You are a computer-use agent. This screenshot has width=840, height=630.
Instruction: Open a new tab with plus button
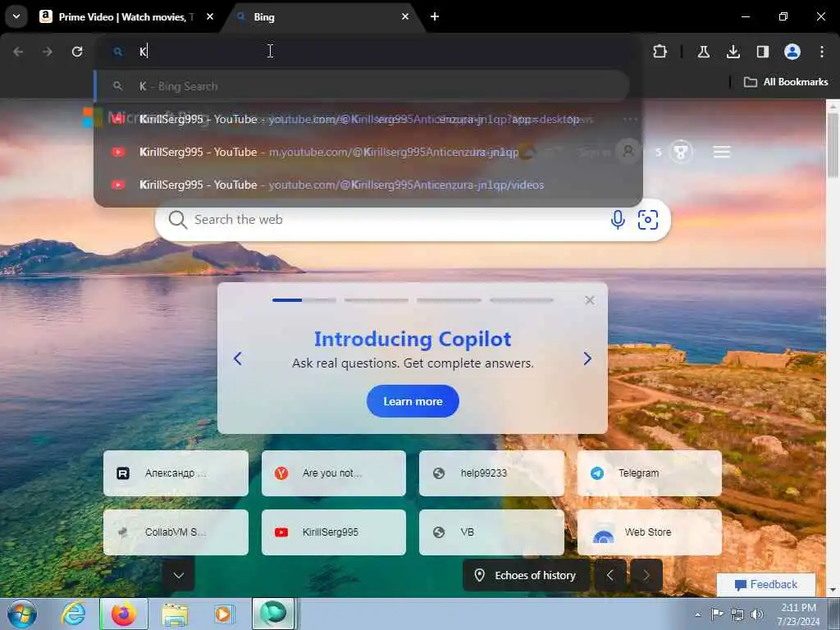pos(435,16)
